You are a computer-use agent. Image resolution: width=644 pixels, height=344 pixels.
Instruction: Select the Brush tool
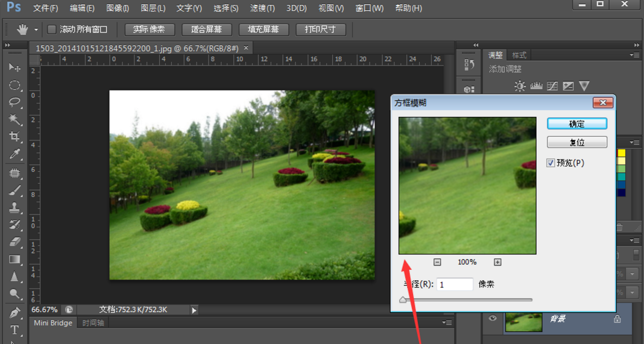(14, 190)
